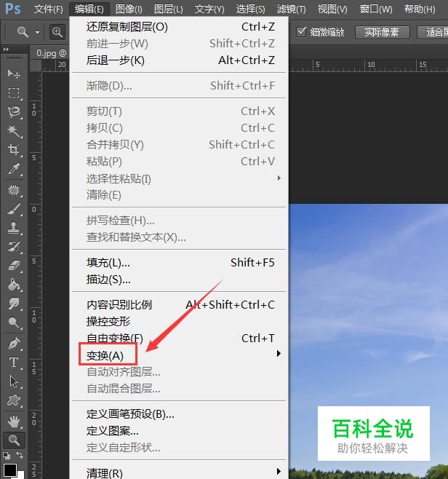448x479 pixels.
Task: Select the Crop tool
Action: click(x=14, y=150)
